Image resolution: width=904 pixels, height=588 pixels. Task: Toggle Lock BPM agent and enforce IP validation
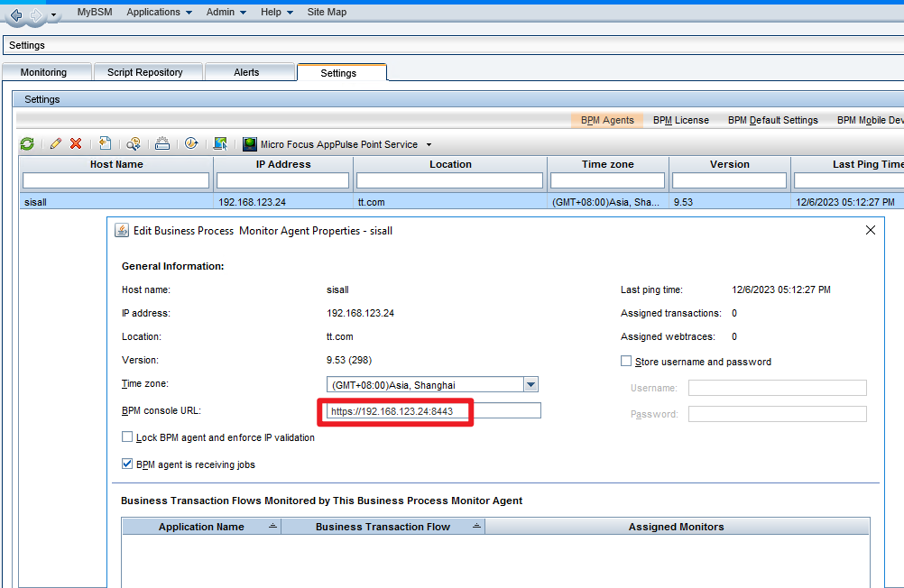[x=127, y=437]
